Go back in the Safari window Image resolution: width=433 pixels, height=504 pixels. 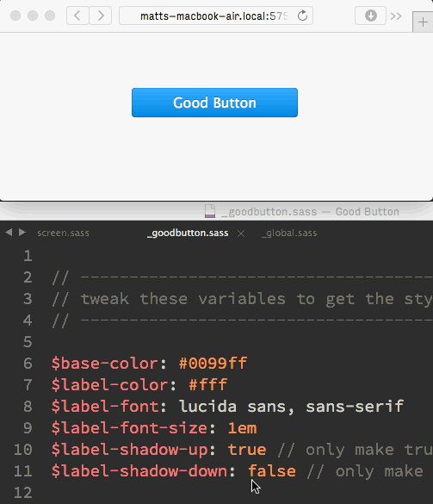tap(77, 16)
